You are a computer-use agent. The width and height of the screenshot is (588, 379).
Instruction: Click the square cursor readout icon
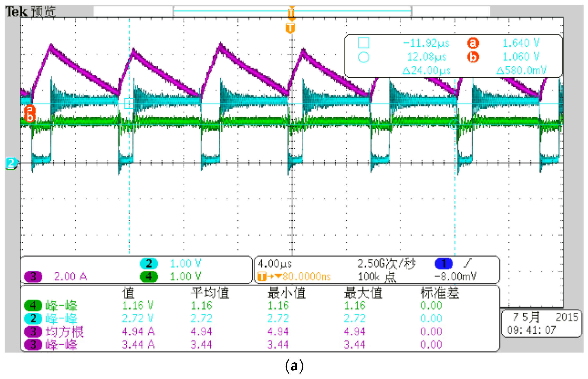(x=364, y=43)
